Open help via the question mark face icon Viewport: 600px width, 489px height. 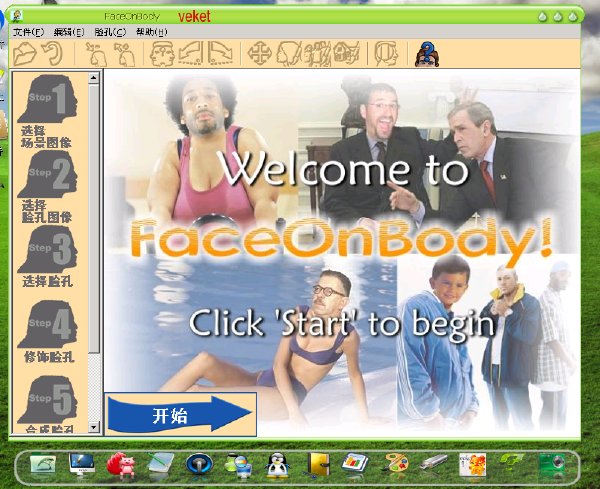point(427,54)
